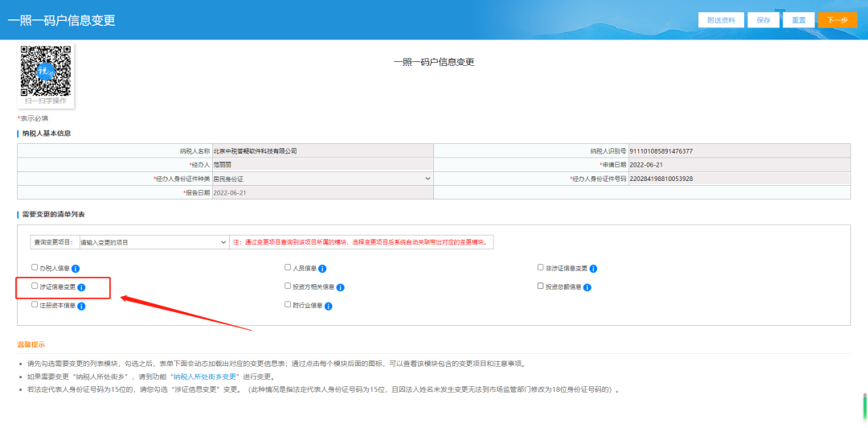Open 附送资料 in the top bar
Screen dimensions: 868x428
721,20
